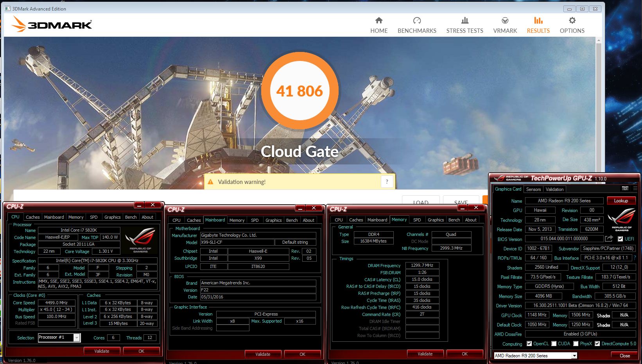The height and width of the screenshot is (364, 642).
Task: Click the DRAM Frequency value 1299.7 MHz
Action: click(422, 265)
